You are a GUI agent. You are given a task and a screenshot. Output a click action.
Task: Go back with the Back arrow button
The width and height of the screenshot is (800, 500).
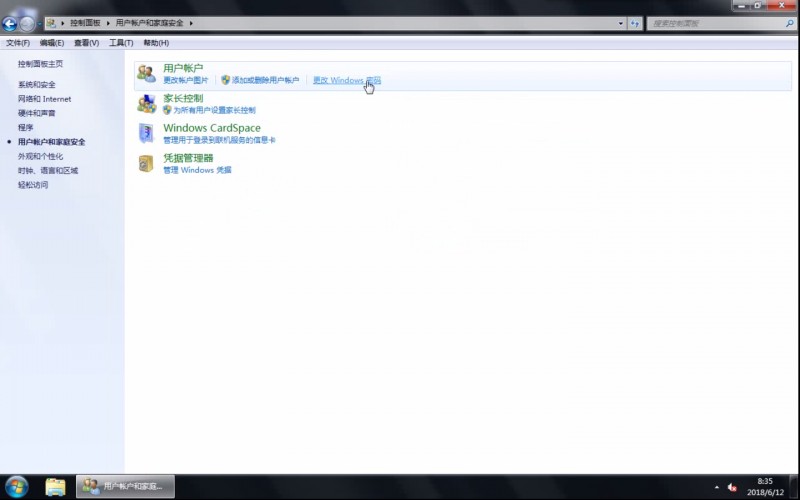click(10, 23)
